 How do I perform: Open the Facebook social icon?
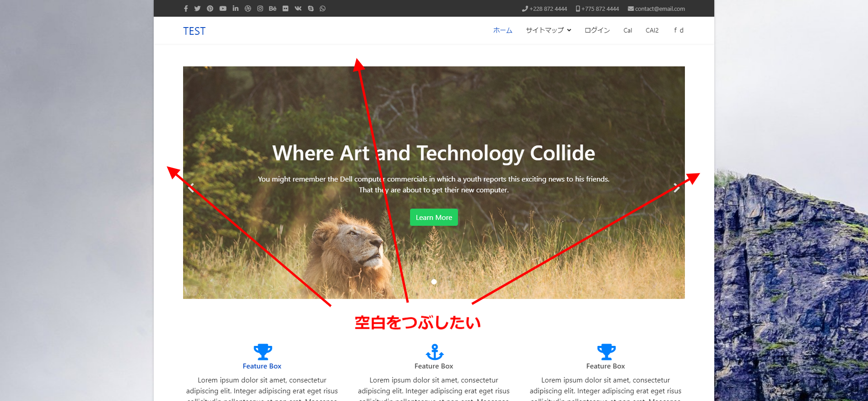click(186, 9)
